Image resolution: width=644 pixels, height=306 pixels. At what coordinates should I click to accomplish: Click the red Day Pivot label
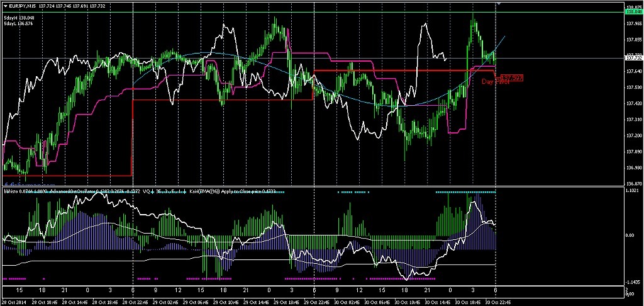(496, 82)
